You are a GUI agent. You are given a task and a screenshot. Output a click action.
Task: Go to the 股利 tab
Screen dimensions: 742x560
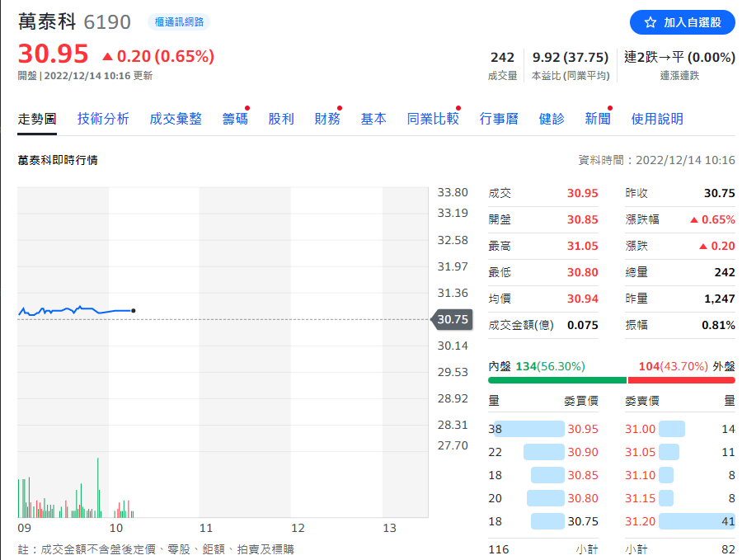[x=281, y=119]
